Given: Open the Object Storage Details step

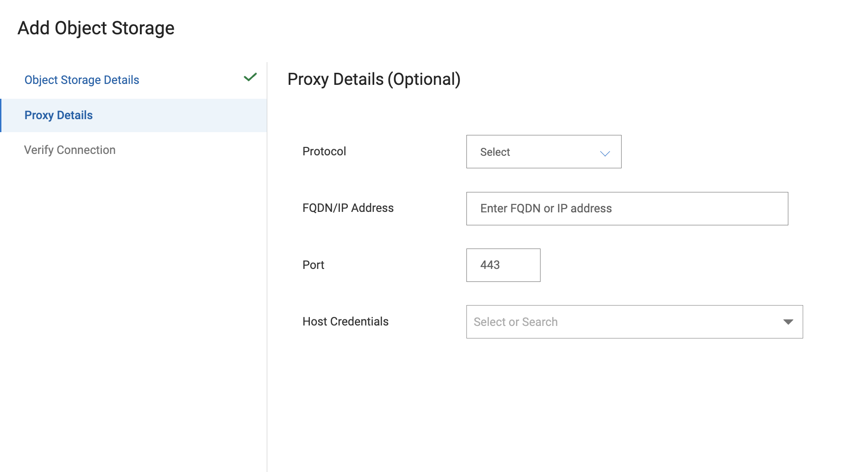Looking at the screenshot, I should coord(82,80).
